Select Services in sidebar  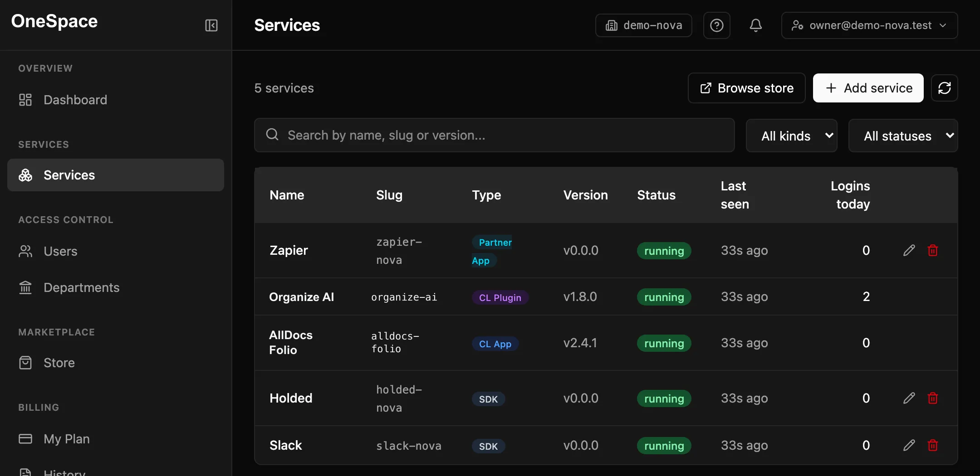coord(116,175)
